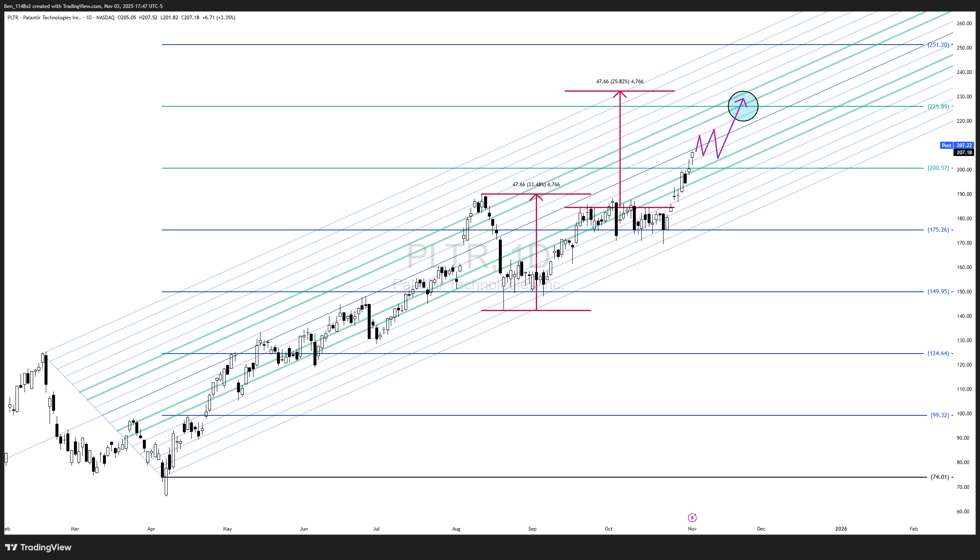Click the purple projection arrow tip

click(x=743, y=100)
